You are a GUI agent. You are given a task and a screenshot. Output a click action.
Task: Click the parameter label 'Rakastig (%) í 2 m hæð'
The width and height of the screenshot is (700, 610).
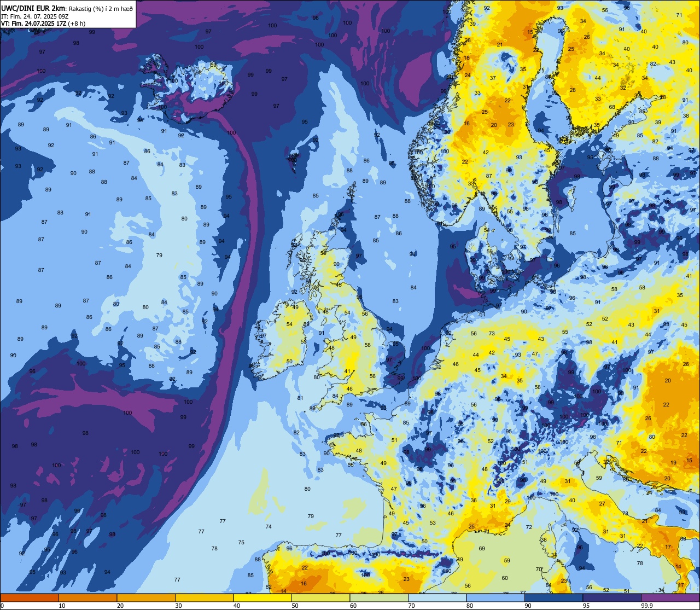[x=101, y=8]
